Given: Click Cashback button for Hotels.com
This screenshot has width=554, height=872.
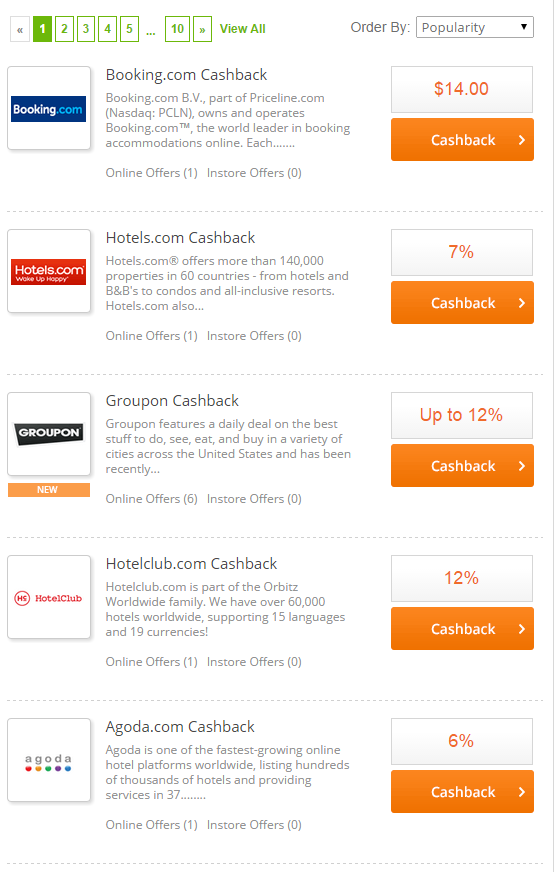Looking at the screenshot, I should tap(462, 303).
